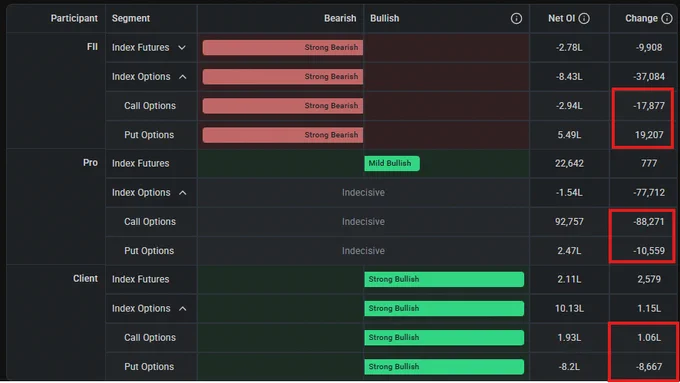Select the Client participant label
The image size is (680, 383).
85,278
